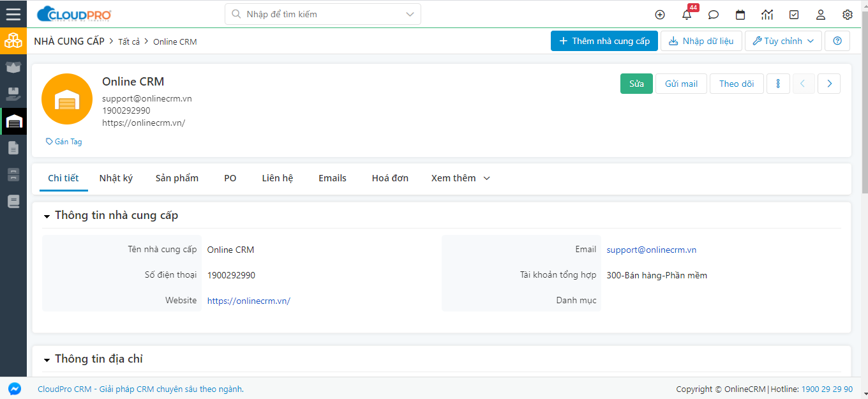The height and width of the screenshot is (399, 868).
Task: Click the Nhập dữ liệu import button
Action: (701, 41)
